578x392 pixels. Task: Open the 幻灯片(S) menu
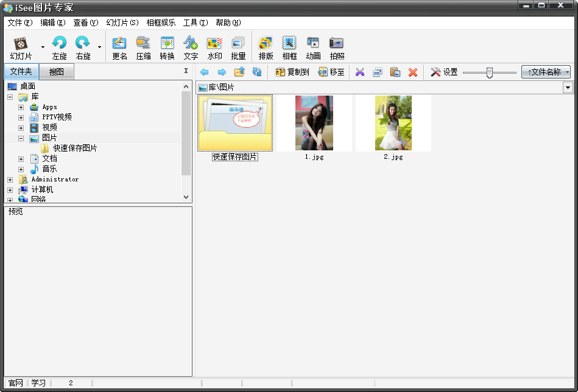122,23
